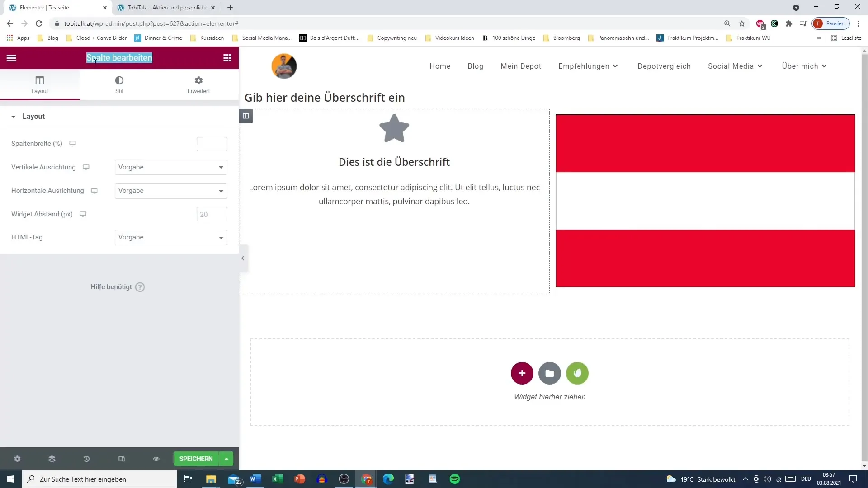
Task: Click the page vertical scrollbar
Action: point(864,258)
